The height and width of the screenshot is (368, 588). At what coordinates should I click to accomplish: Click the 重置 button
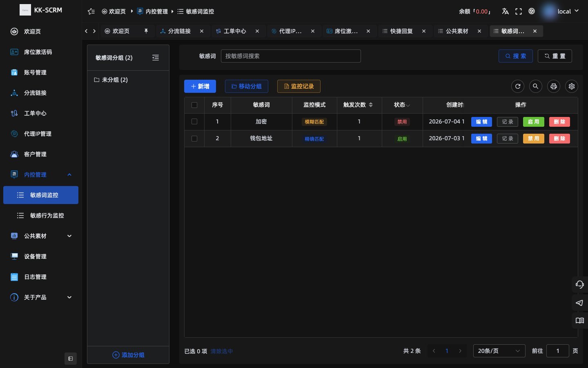(x=555, y=56)
